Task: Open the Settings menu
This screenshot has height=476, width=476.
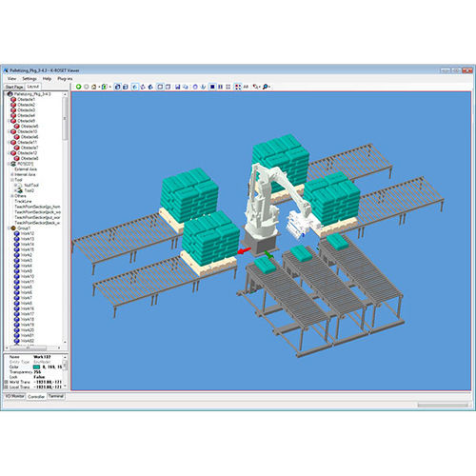Action: tap(30, 78)
